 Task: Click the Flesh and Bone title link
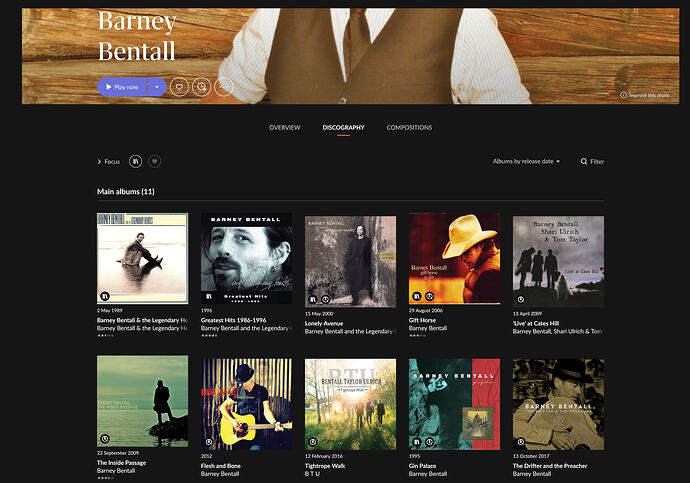coord(220,466)
